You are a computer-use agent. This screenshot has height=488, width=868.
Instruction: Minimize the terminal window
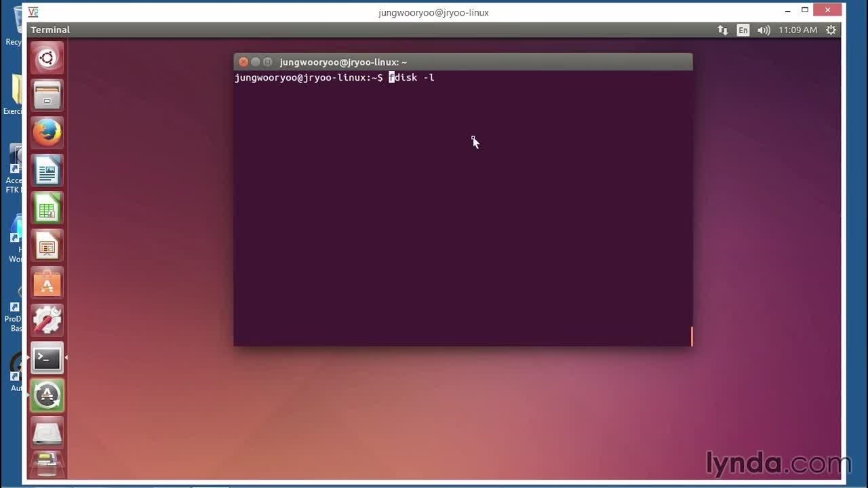pyautogui.click(x=256, y=62)
